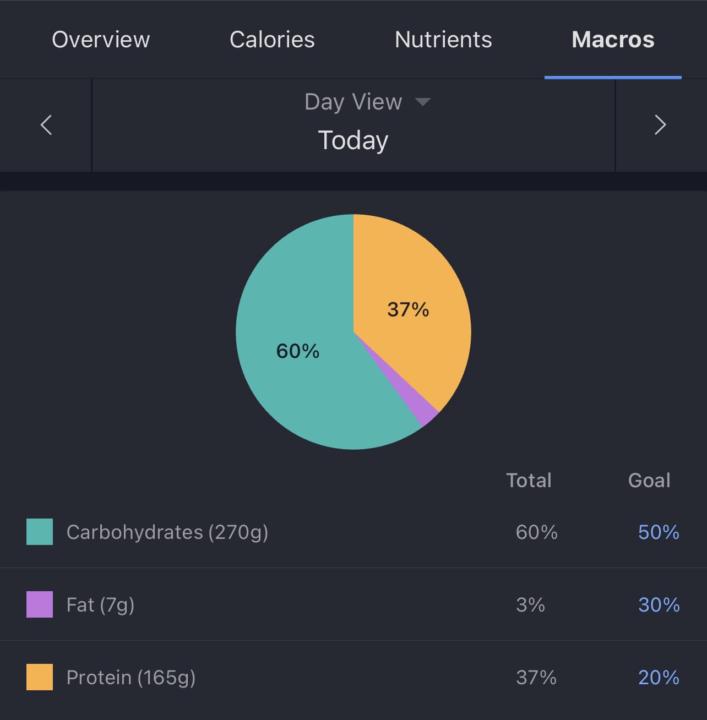The image size is (707, 720).
Task: Edit the Fat 30% goal
Action: coord(658,604)
